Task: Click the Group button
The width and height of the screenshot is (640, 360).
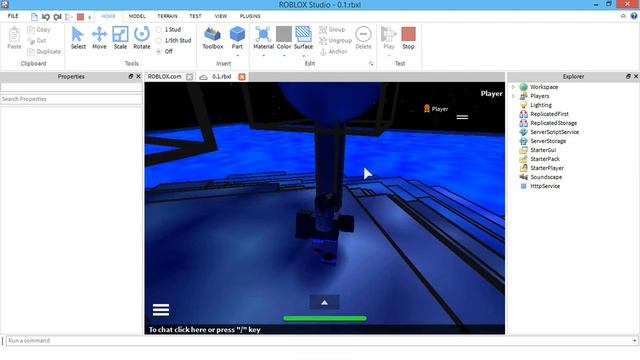Action: [332, 29]
